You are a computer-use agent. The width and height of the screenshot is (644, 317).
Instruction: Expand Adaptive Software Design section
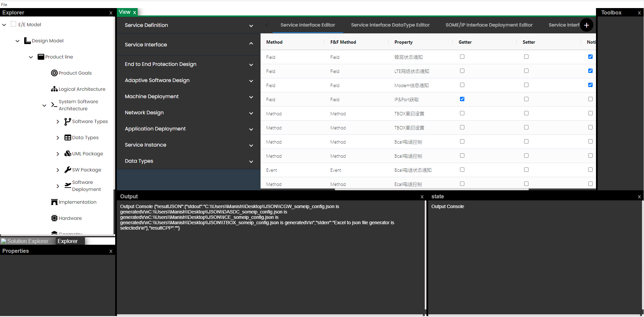tap(189, 80)
